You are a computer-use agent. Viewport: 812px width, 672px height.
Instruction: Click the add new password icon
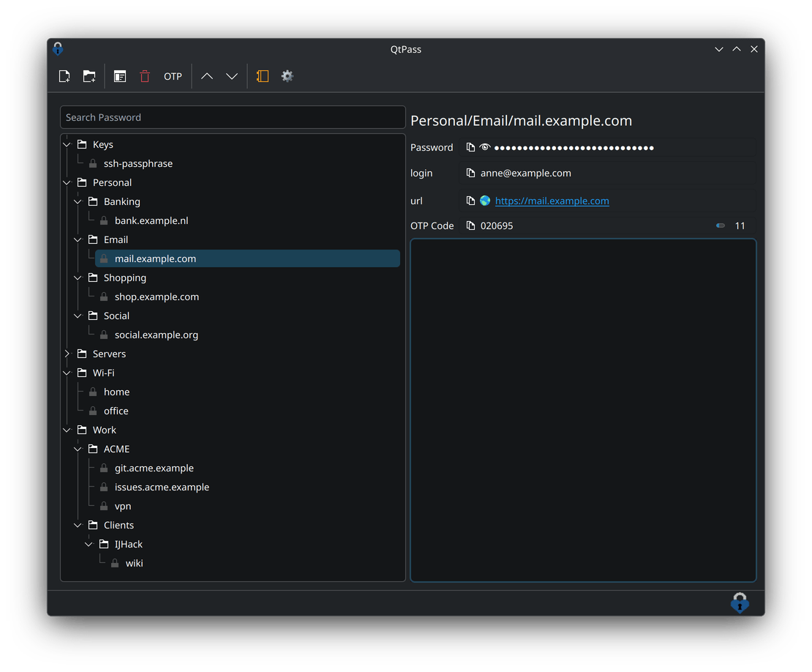(64, 76)
